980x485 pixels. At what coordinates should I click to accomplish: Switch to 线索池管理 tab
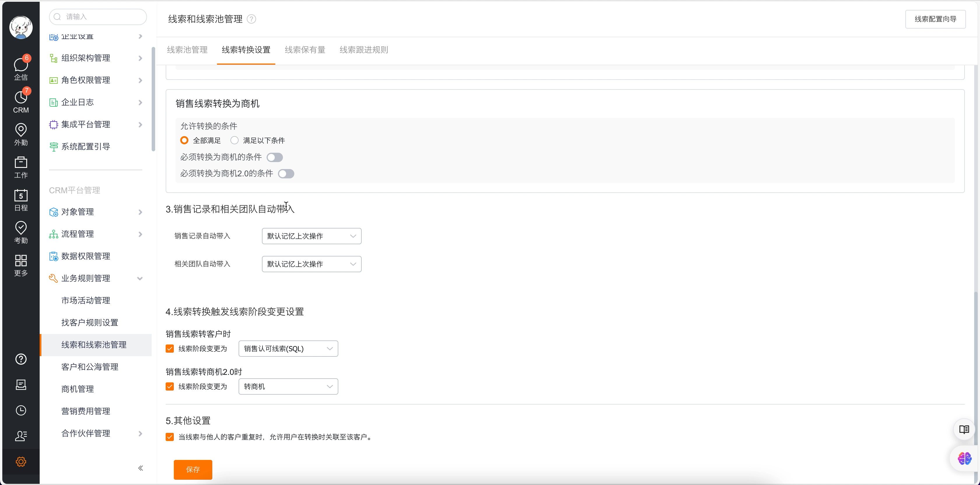pyautogui.click(x=187, y=50)
